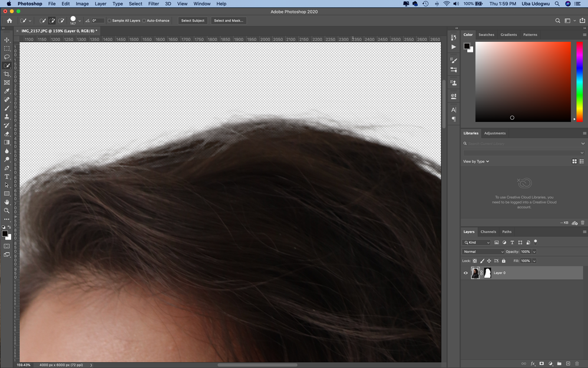Toggle lock image pixels brush icon
Image resolution: width=588 pixels, height=368 pixels.
coord(482,261)
